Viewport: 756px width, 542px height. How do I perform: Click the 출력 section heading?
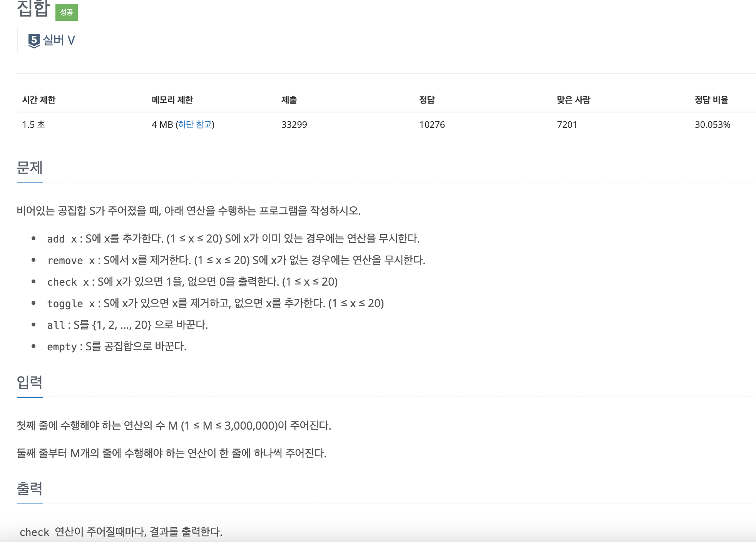pos(30,488)
